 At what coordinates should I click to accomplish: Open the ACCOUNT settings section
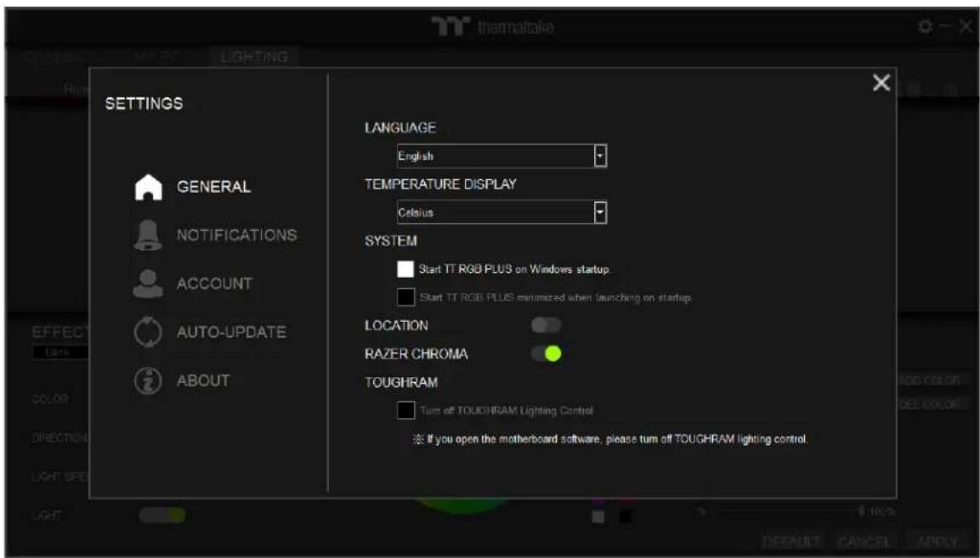pyautogui.click(x=214, y=284)
